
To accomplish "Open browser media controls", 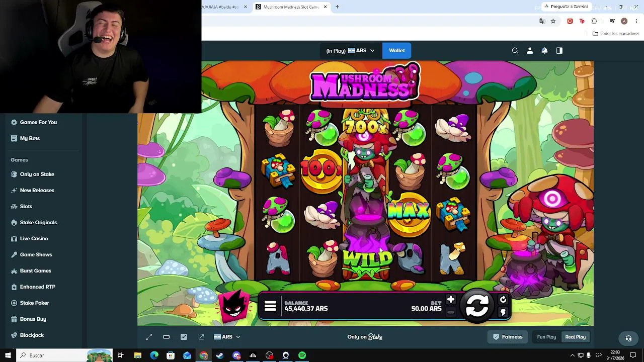I will pos(612,21).
